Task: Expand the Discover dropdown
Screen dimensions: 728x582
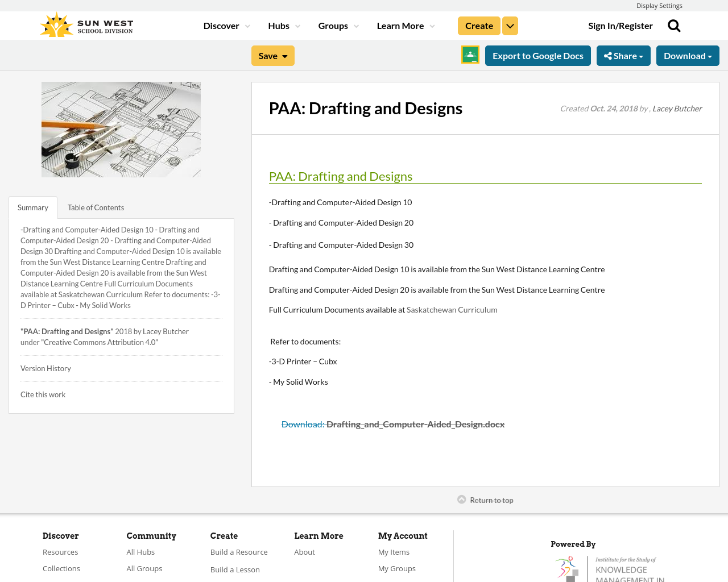Action: point(225,24)
